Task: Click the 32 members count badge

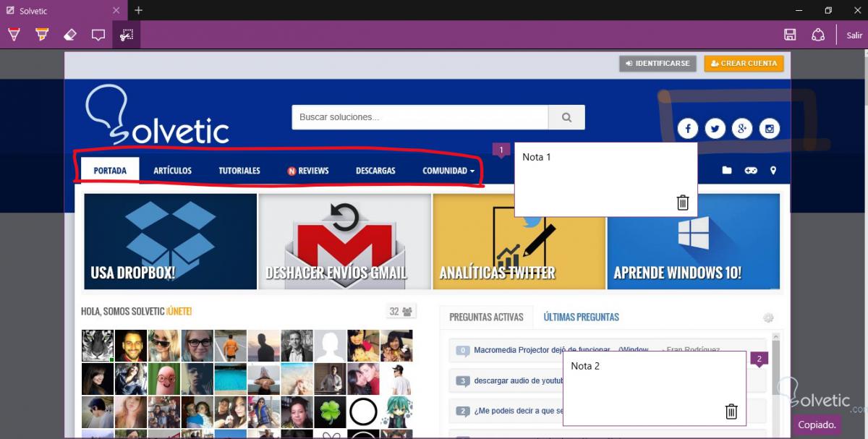Action: (x=401, y=312)
